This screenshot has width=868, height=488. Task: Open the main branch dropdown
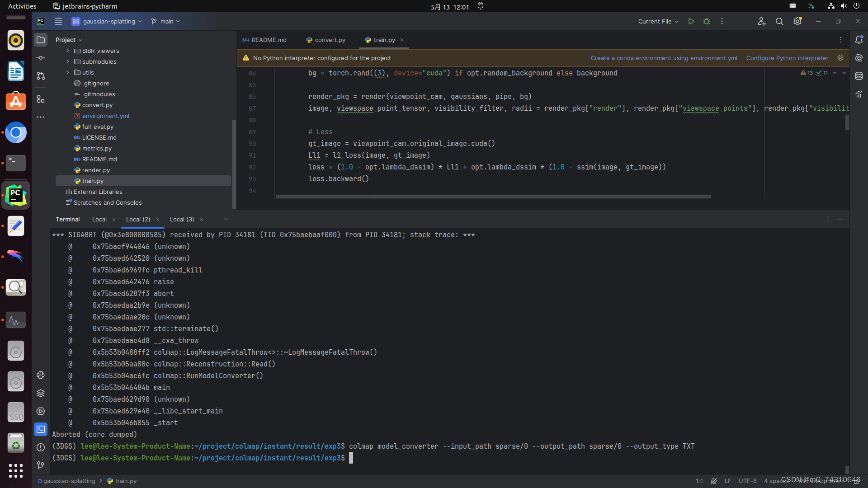(166, 21)
